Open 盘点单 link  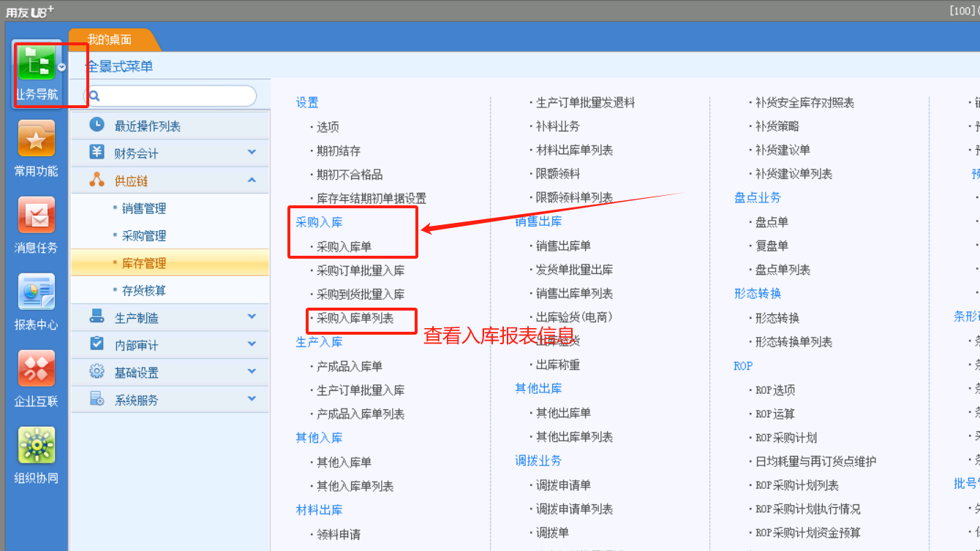coord(772,222)
